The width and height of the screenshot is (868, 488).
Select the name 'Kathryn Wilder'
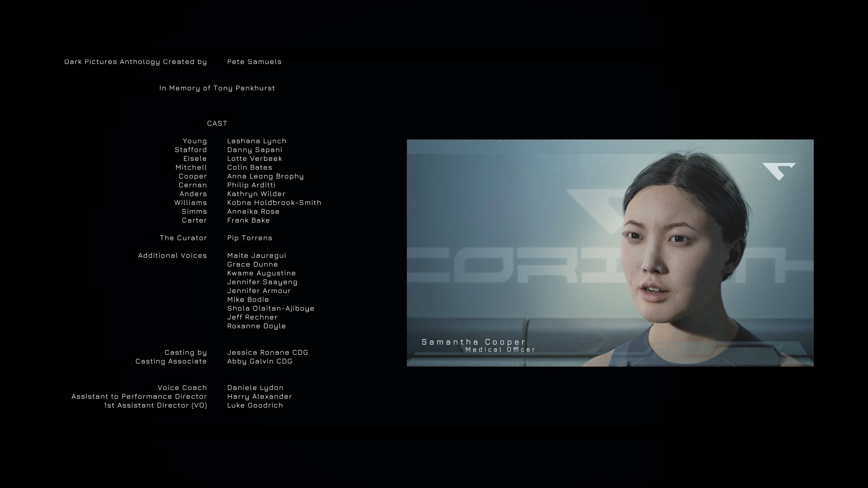(x=256, y=194)
